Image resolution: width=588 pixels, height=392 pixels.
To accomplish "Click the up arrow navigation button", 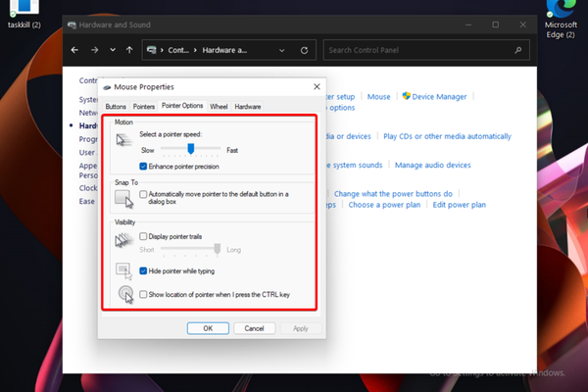I will (129, 49).
